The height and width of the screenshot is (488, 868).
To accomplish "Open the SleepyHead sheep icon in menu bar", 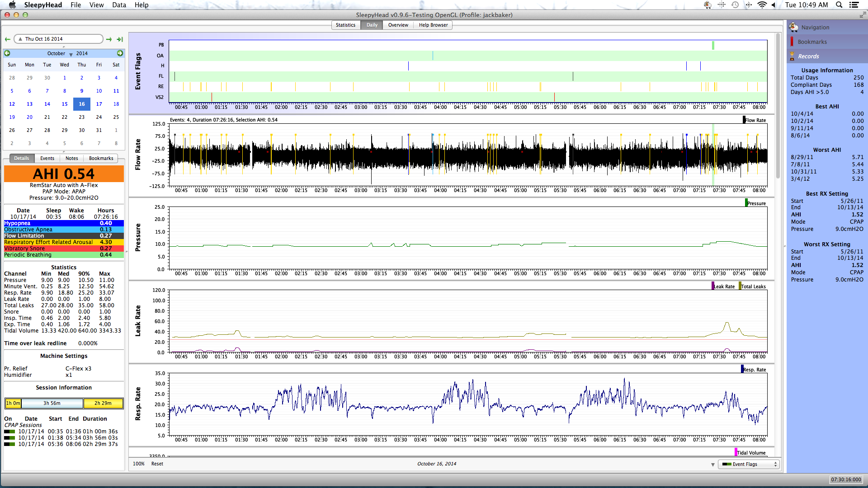I will coord(708,5).
